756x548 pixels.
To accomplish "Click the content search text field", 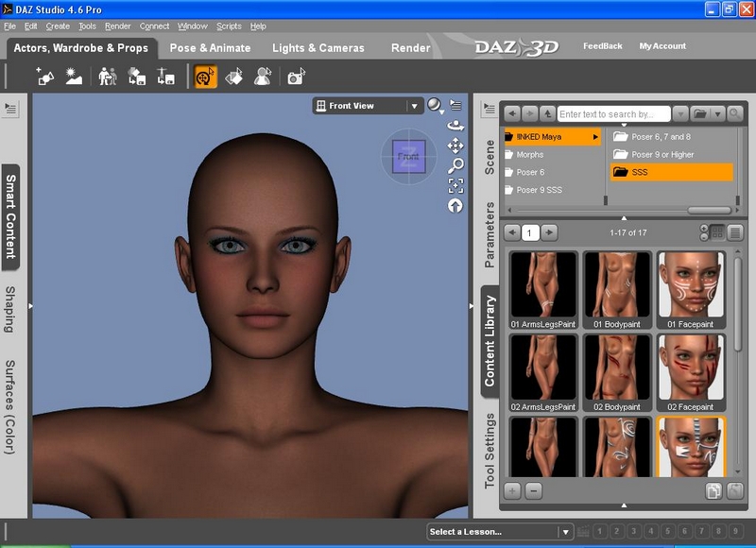I will coord(612,113).
